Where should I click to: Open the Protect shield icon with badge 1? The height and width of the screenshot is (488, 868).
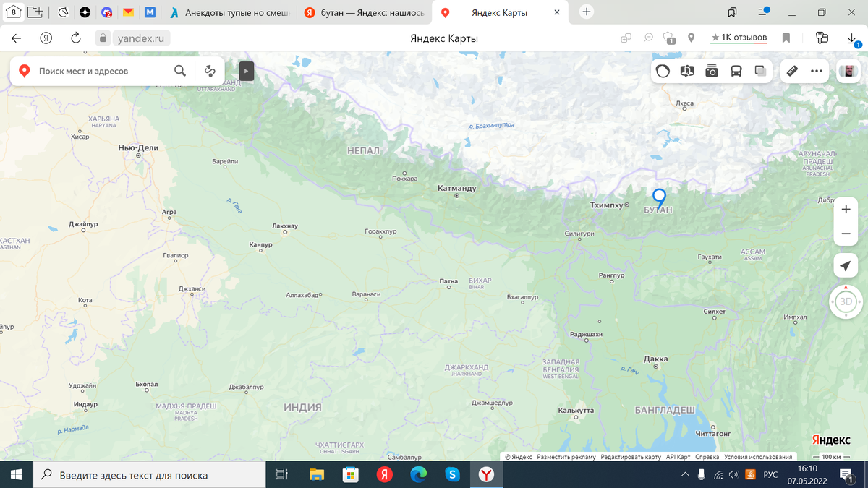pyautogui.click(x=669, y=38)
